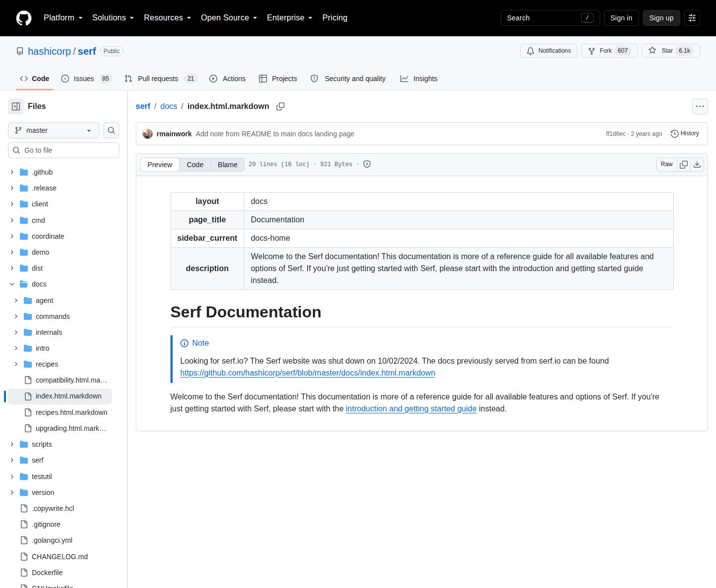Search files magnifier button beside master

111,130
